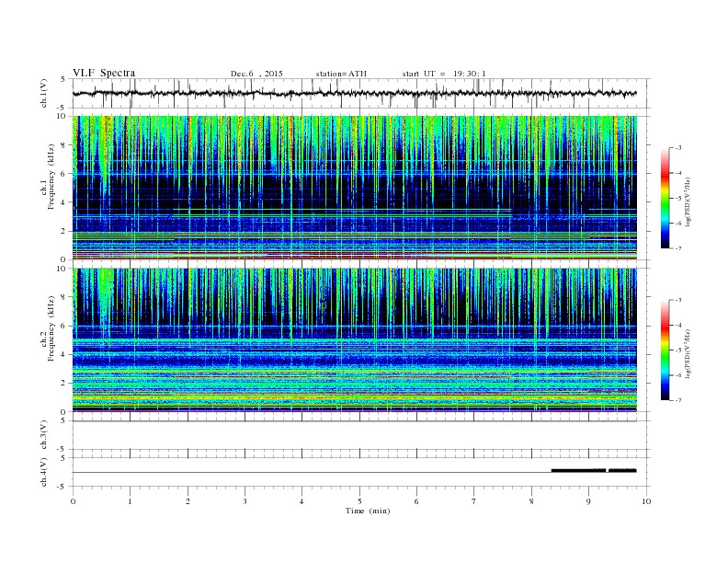Select the ch.2 colorbar "log(PSD)(V²/Hz)" label
This screenshot has width=728, height=563.
pyautogui.click(x=688, y=353)
